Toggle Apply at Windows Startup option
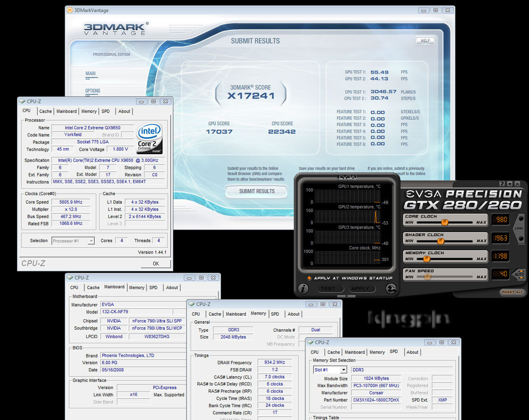The width and height of the screenshot is (529, 420). [309, 278]
